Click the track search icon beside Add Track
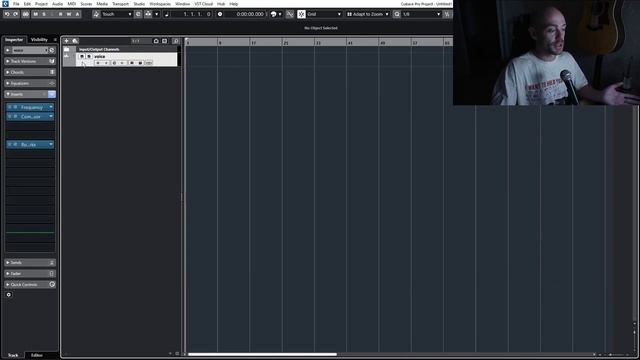Image resolution: width=640 pixels, height=360 pixels. click(75, 41)
